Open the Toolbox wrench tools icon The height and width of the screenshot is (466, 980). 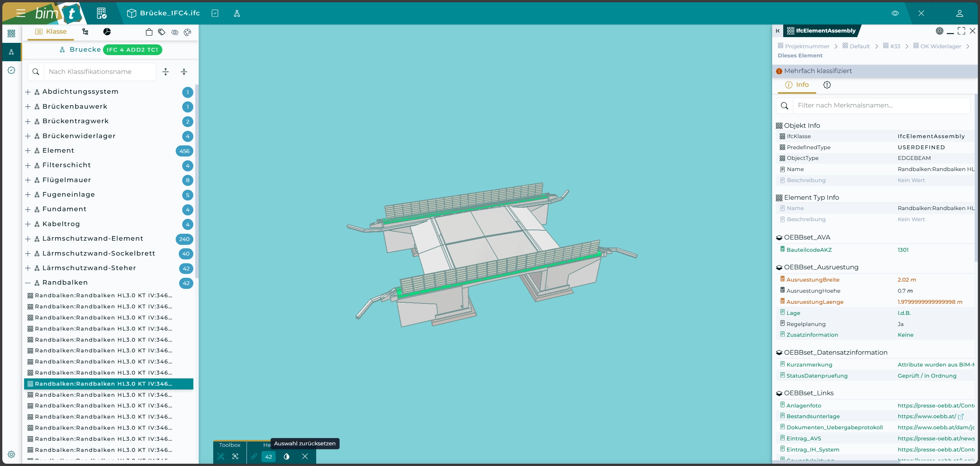click(x=221, y=456)
